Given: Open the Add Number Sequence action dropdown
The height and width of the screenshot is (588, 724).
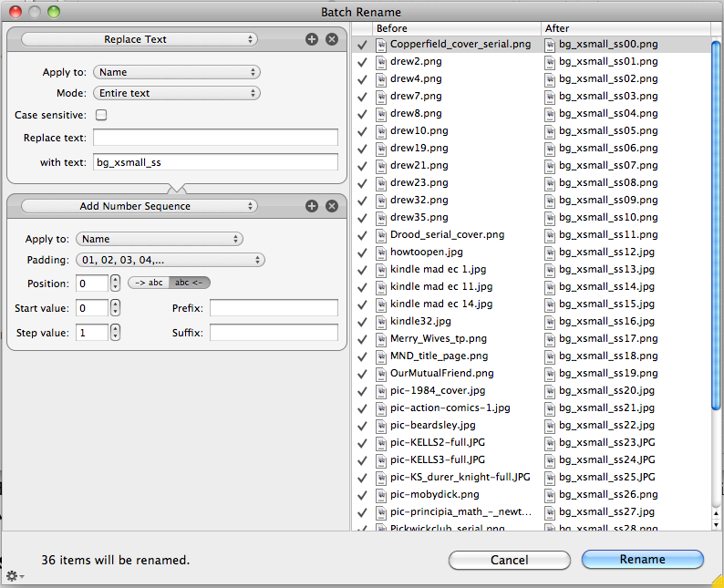Looking at the screenshot, I should (x=140, y=206).
